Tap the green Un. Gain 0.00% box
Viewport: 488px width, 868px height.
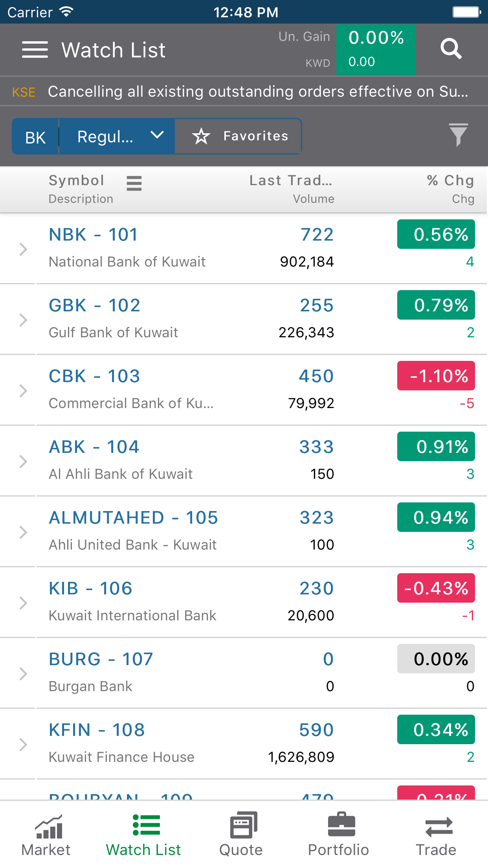coord(376,50)
